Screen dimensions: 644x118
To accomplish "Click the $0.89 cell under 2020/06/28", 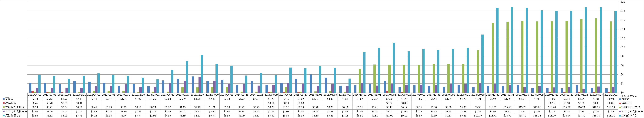I will tap(582, 111).
